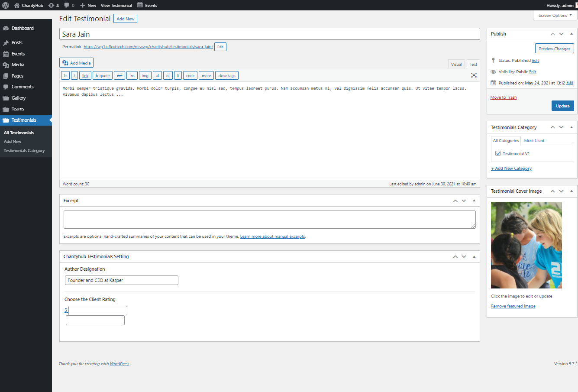
Task: Expand the Screen Options dropdown
Action: (x=555, y=15)
